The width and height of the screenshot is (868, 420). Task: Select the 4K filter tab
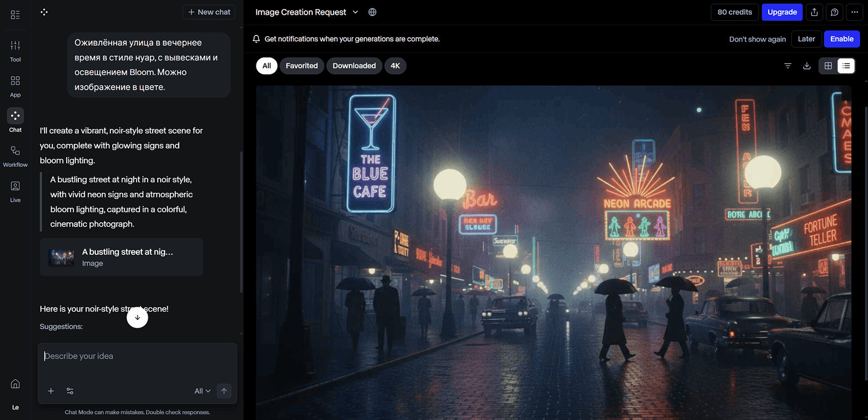click(395, 66)
